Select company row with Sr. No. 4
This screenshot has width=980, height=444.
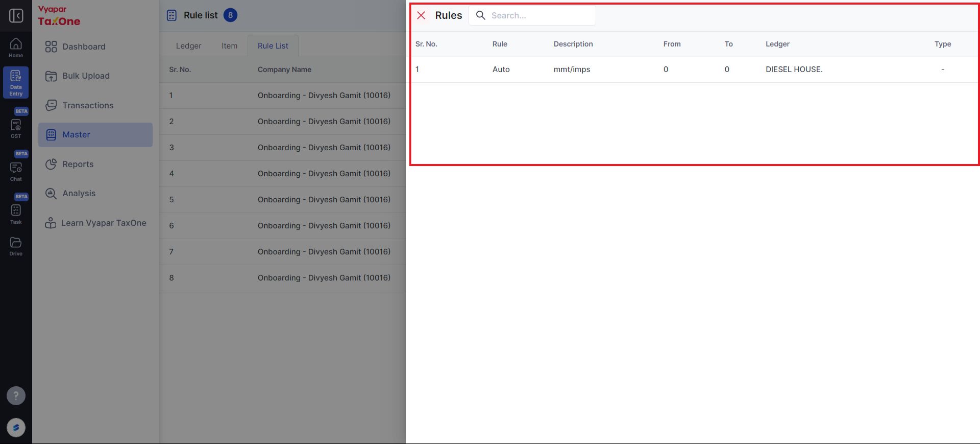[283, 174]
